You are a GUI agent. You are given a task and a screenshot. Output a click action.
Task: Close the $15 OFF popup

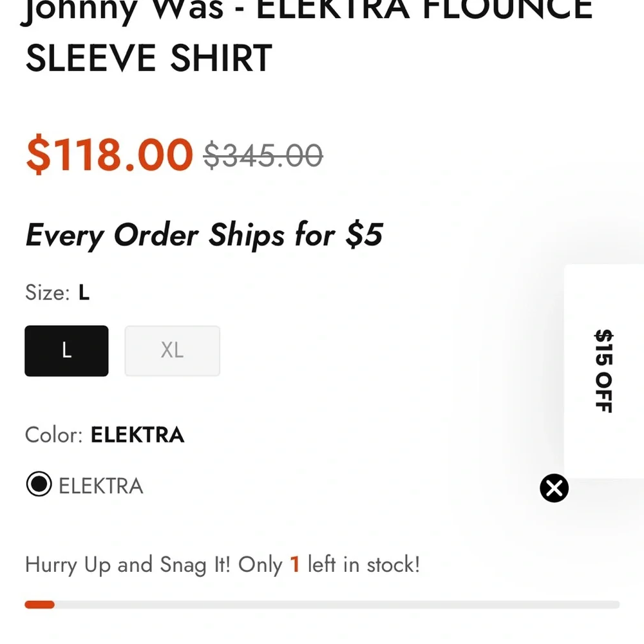(554, 488)
